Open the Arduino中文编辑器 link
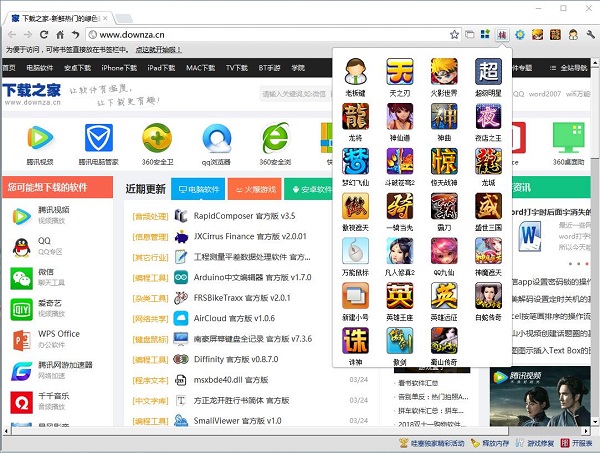600x453 pixels. pyautogui.click(x=252, y=277)
